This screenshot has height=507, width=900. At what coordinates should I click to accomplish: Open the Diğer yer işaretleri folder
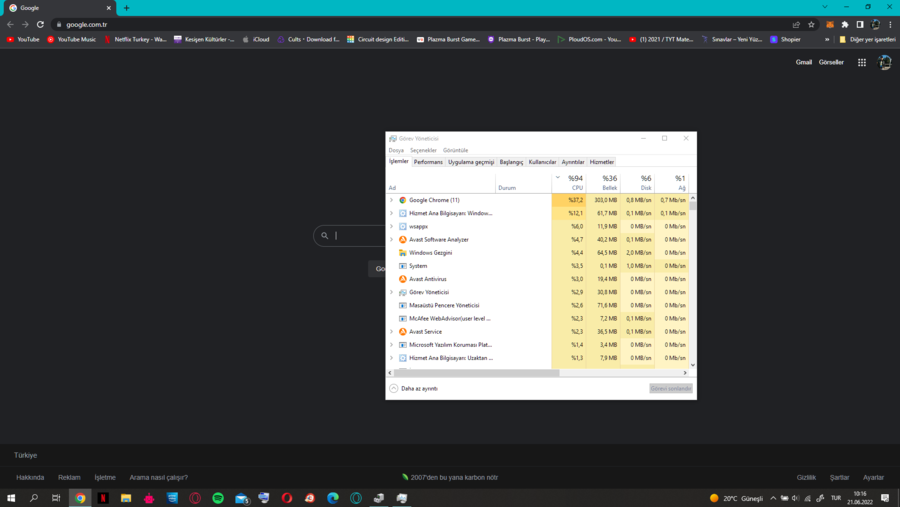pos(867,40)
